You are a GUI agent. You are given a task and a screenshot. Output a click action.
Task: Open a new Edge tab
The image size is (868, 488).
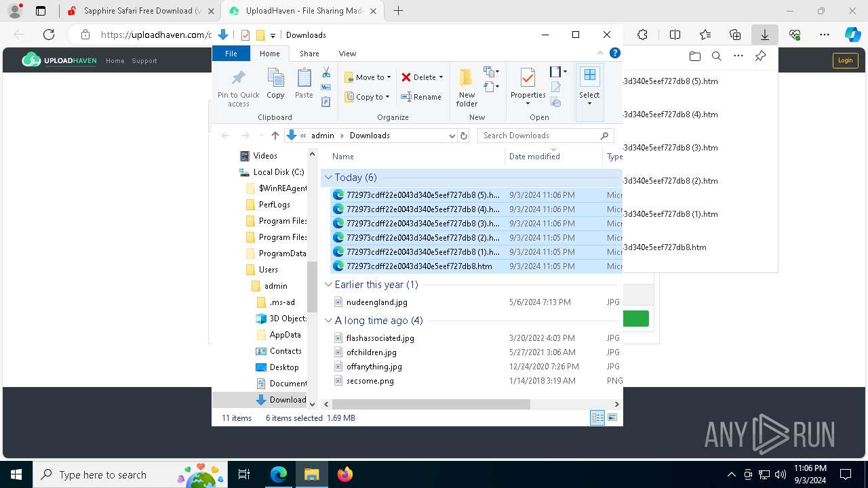pos(398,11)
